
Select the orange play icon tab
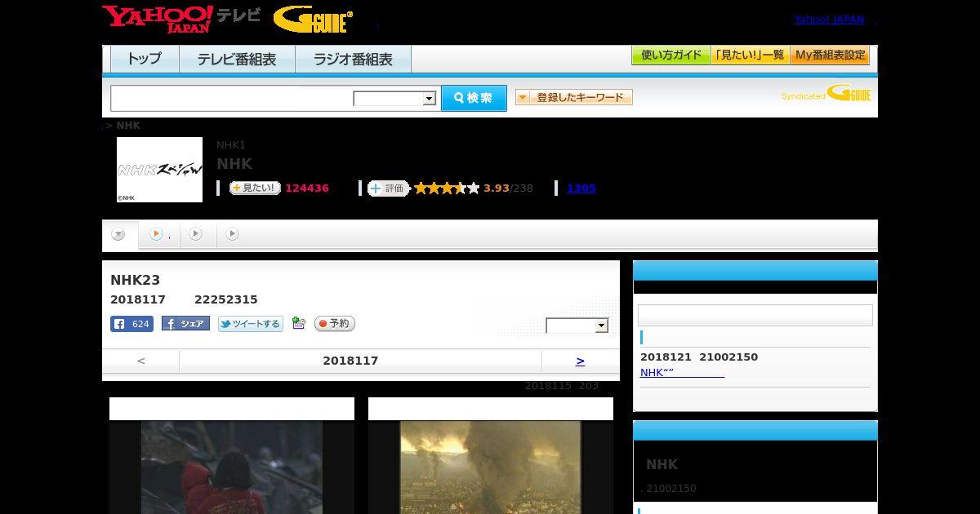(x=157, y=234)
